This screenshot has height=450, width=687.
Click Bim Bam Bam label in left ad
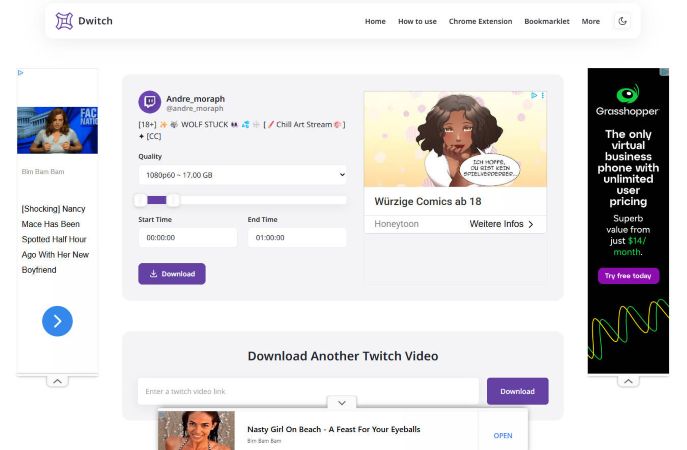[43, 172]
